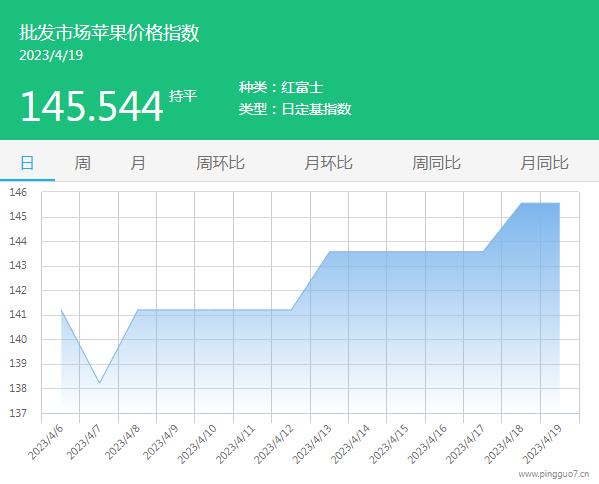
Task: Click the 2023/4/6 axis date label
Action: [46, 442]
